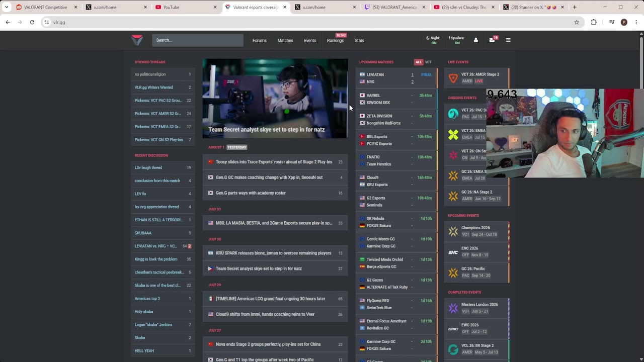Close the Valorant esports coverage tab
The image size is (644, 362).
point(285,8)
